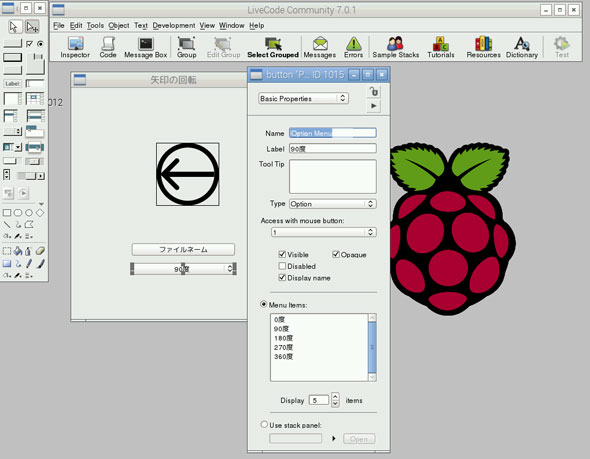Open the Development menu
Image resolution: width=590 pixels, height=459 pixels.
(174, 26)
